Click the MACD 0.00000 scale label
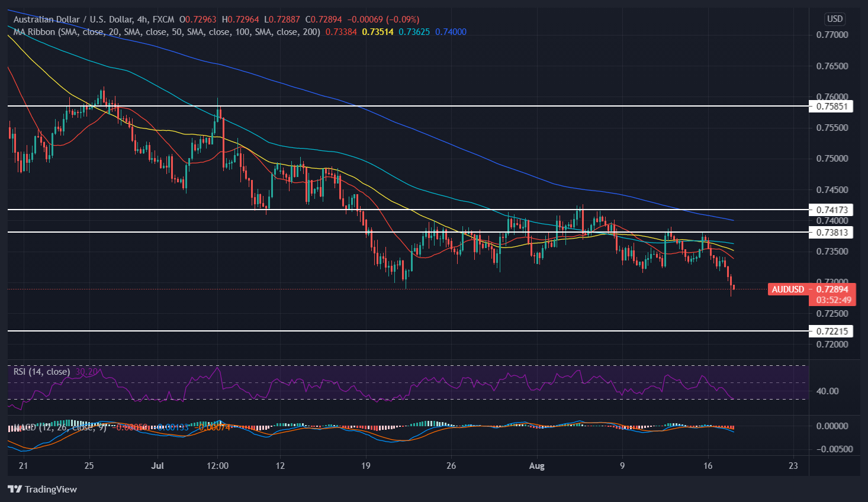The width and height of the screenshot is (868, 502). point(832,426)
